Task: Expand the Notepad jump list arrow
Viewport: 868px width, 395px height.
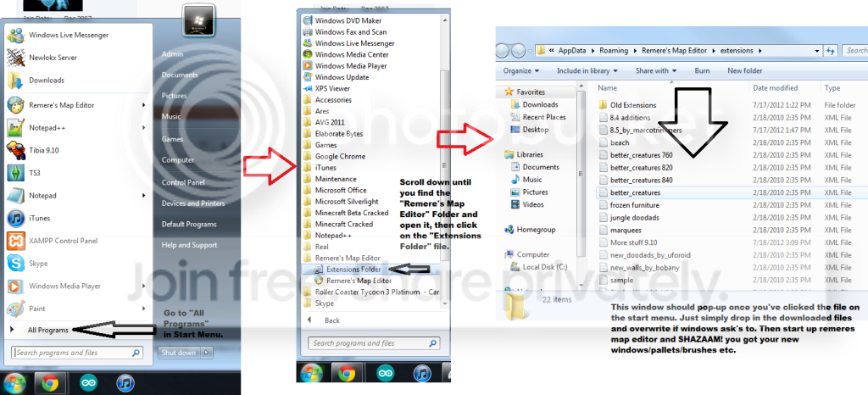Action: [x=144, y=195]
